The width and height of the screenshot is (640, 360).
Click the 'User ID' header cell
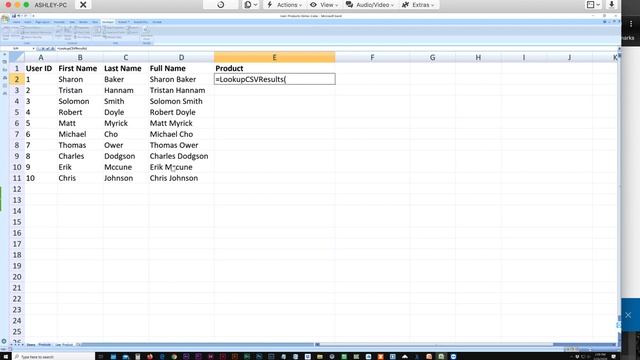pyautogui.click(x=41, y=68)
